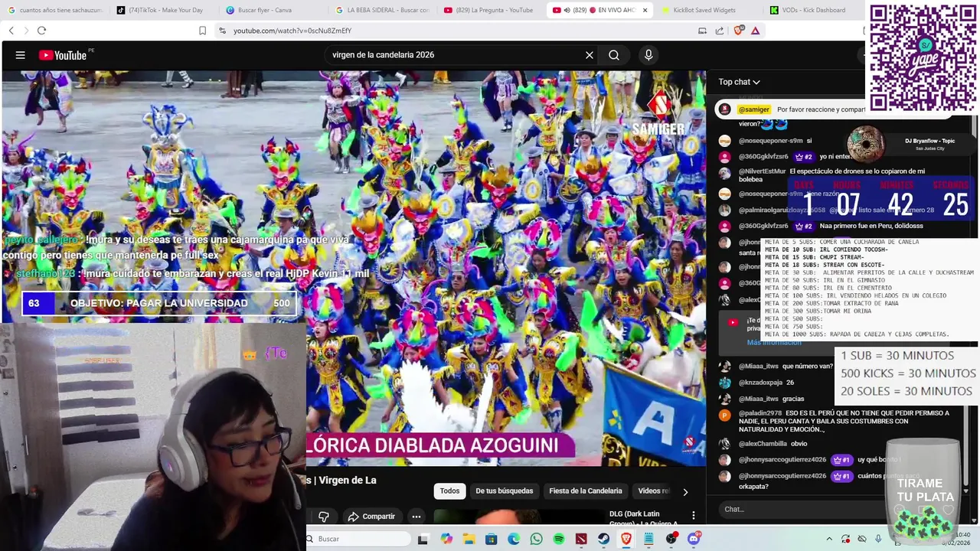Open the YouTube hamburger guide menu
The width and height of the screenshot is (980, 551).
click(x=21, y=55)
